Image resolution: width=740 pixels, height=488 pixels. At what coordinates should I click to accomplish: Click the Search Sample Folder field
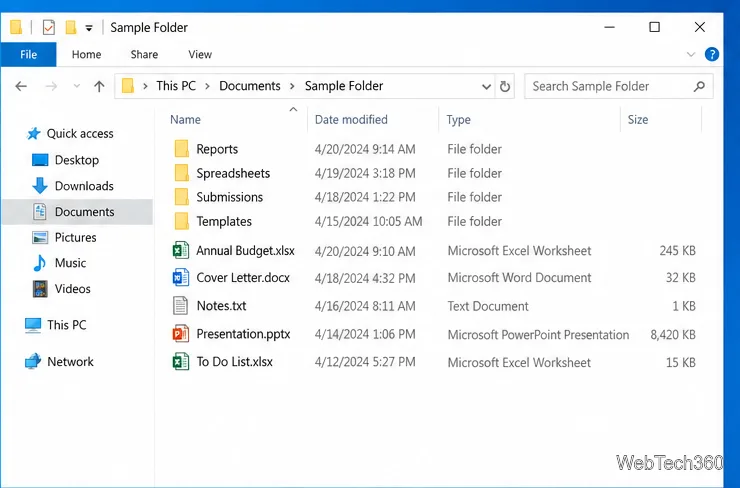pyautogui.click(x=618, y=86)
